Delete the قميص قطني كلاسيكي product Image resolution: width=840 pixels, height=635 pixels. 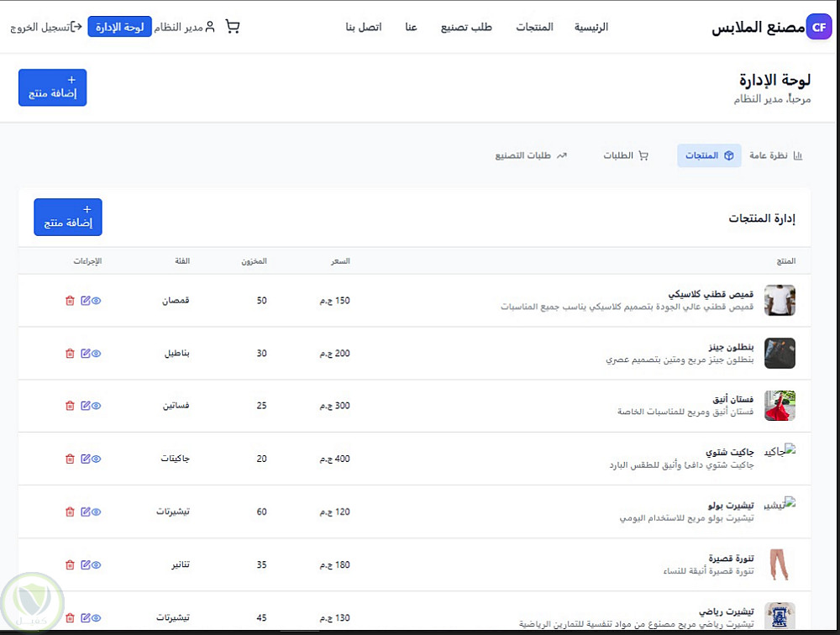70,301
